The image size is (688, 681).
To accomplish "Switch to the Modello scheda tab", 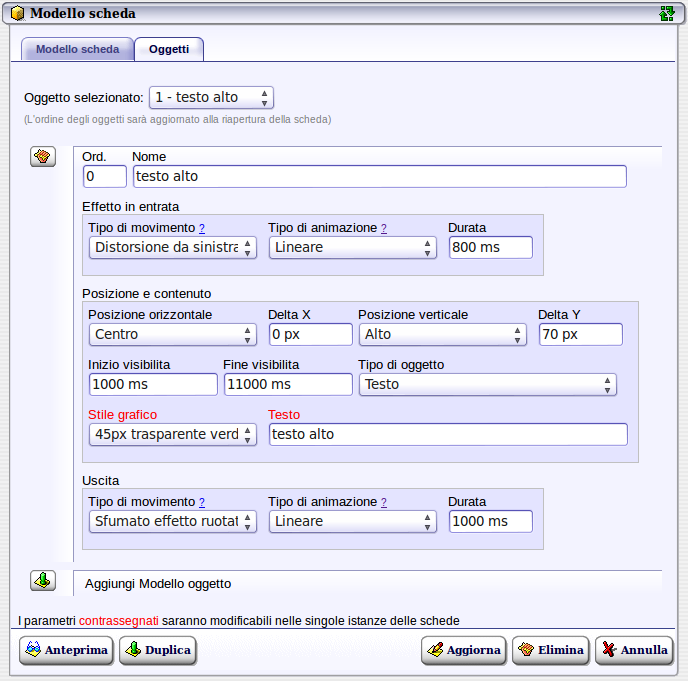I will [x=77, y=49].
